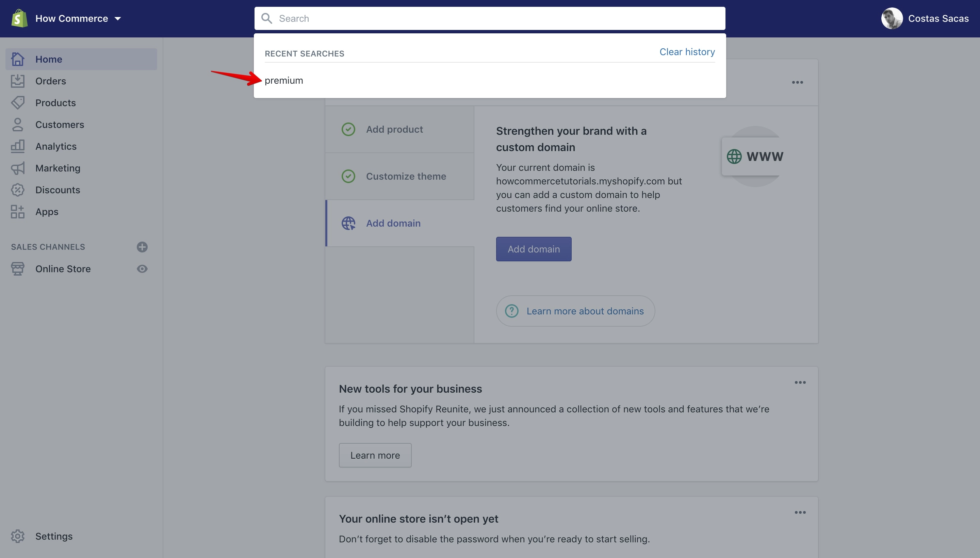Click "Strengthen your brand" heading
This screenshot has width=980, height=558.
coord(571,139)
